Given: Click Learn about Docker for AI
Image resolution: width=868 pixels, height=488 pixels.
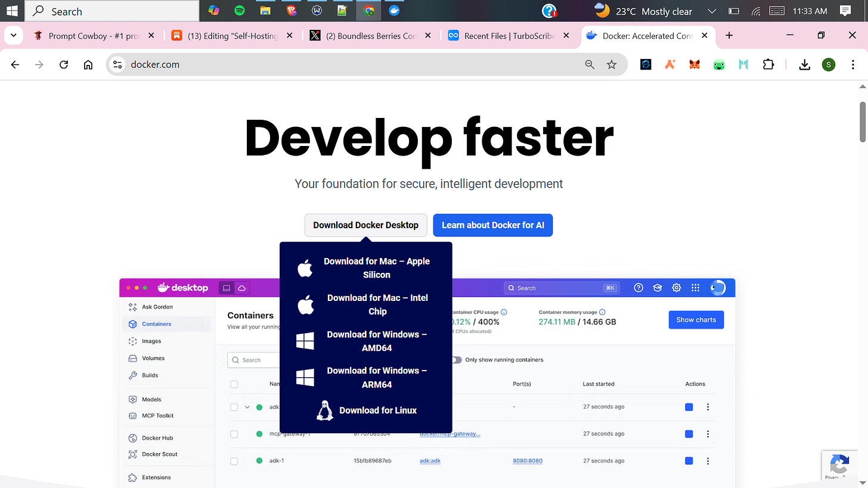Looking at the screenshot, I should (x=492, y=225).
